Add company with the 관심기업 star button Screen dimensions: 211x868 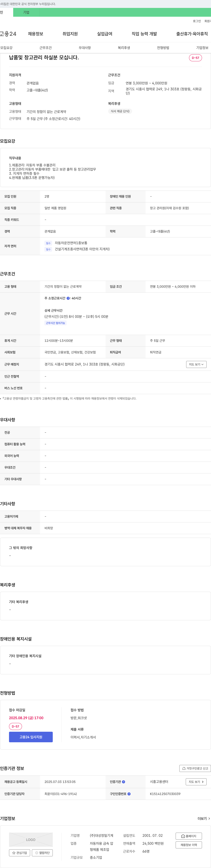click(20, 853)
